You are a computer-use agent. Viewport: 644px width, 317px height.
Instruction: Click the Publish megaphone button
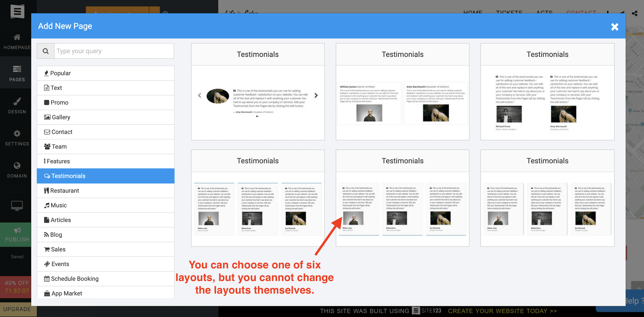(x=17, y=235)
